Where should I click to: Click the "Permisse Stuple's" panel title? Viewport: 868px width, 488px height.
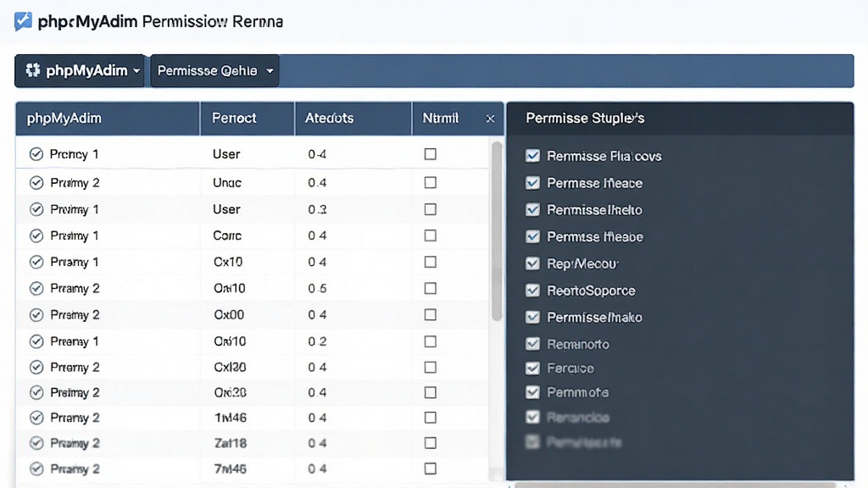click(585, 119)
